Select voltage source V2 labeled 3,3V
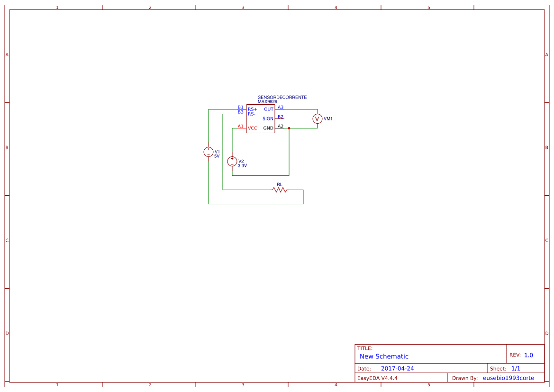 point(232,161)
